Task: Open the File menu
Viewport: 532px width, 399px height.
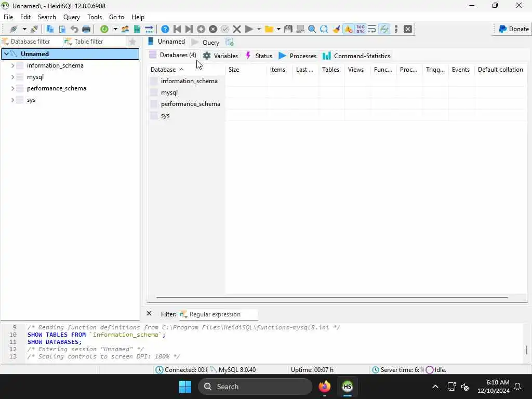Action: (x=8, y=17)
